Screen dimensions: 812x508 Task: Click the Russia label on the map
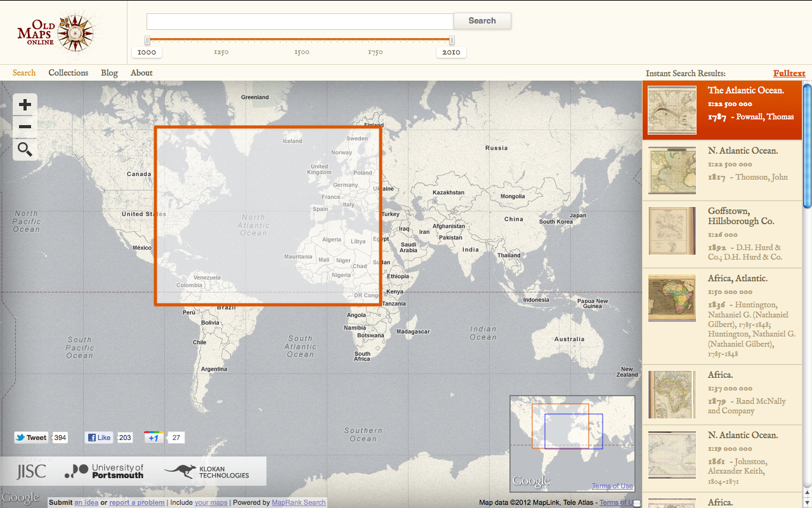click(497, 148)
